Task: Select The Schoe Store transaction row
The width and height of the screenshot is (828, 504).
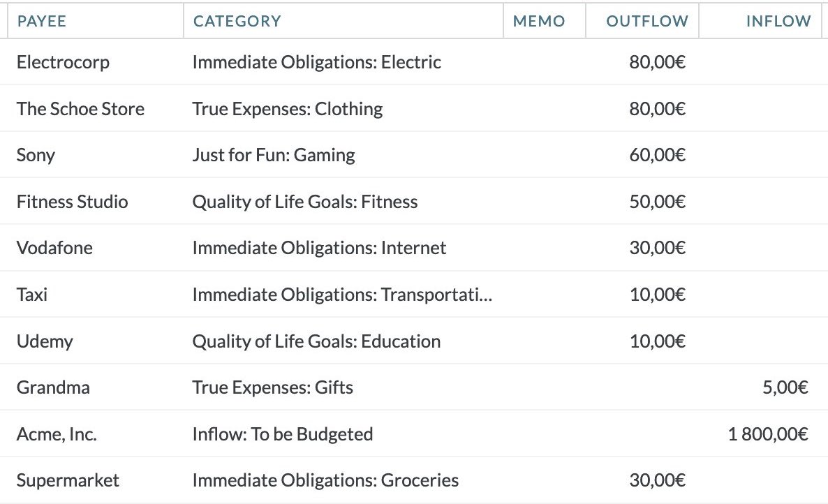Action: coord(414,109)
